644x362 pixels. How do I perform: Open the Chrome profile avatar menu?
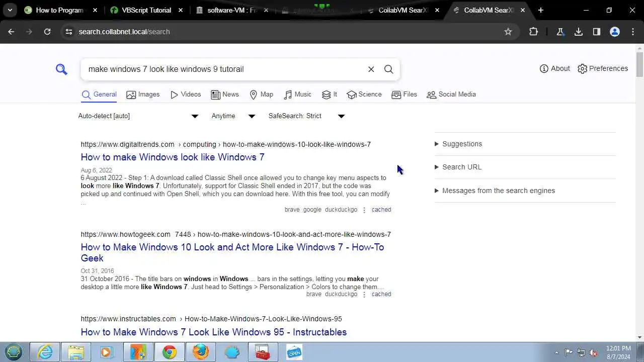tap(615, 32)
